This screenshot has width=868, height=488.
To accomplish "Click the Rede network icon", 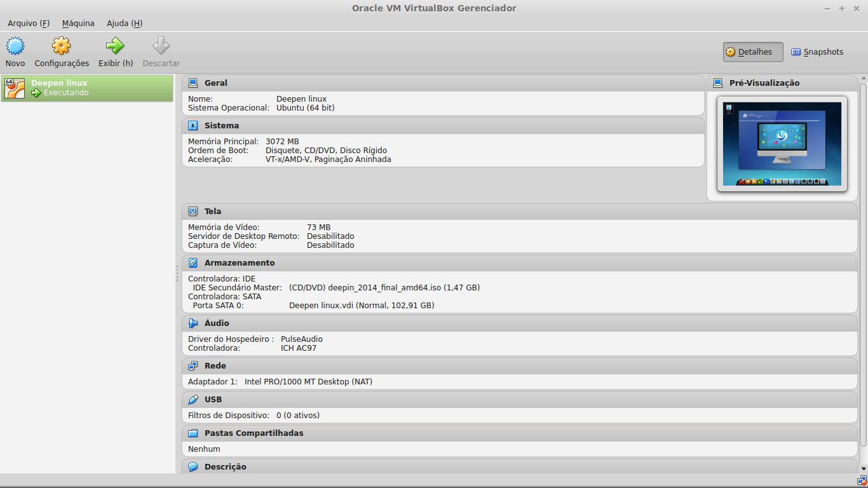I will [x=193, y=366].
